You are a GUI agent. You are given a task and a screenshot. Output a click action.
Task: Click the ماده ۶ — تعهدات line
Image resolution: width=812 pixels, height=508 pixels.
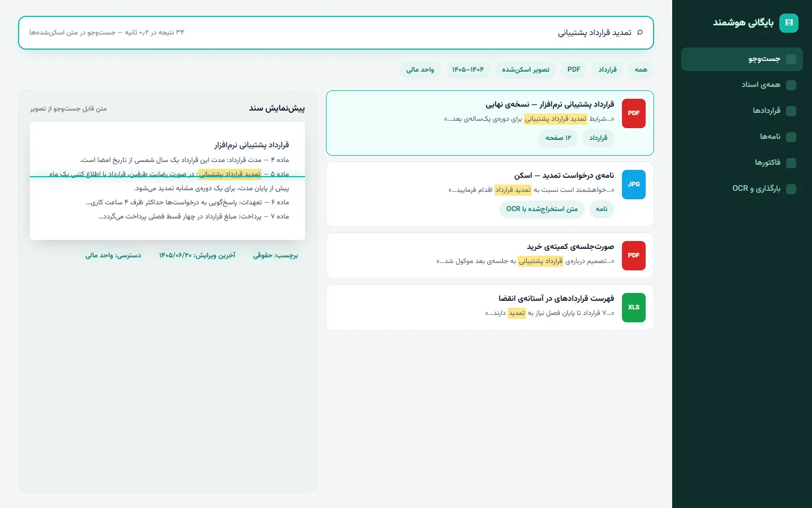pyautogui.click(x=187, y=203)
